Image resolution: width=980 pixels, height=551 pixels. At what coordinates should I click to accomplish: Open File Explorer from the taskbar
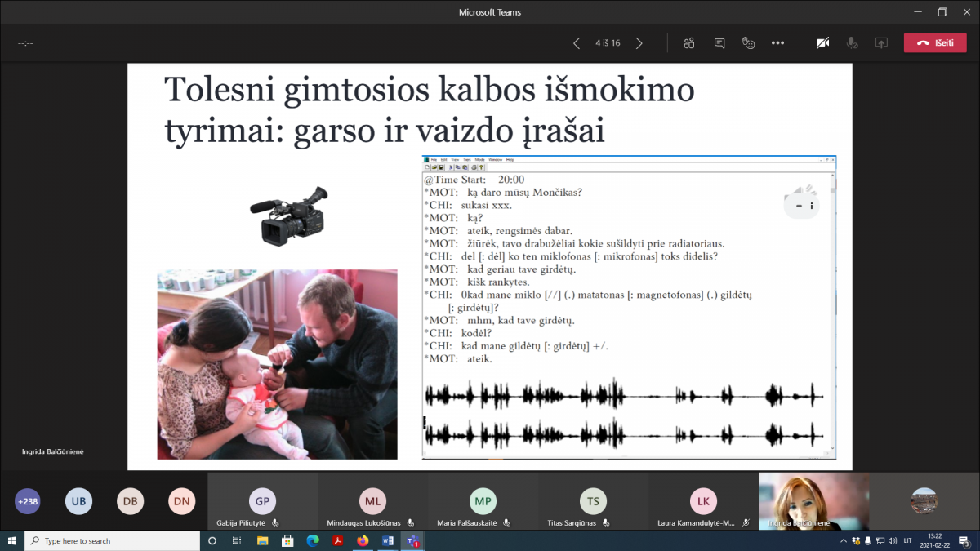262,540
